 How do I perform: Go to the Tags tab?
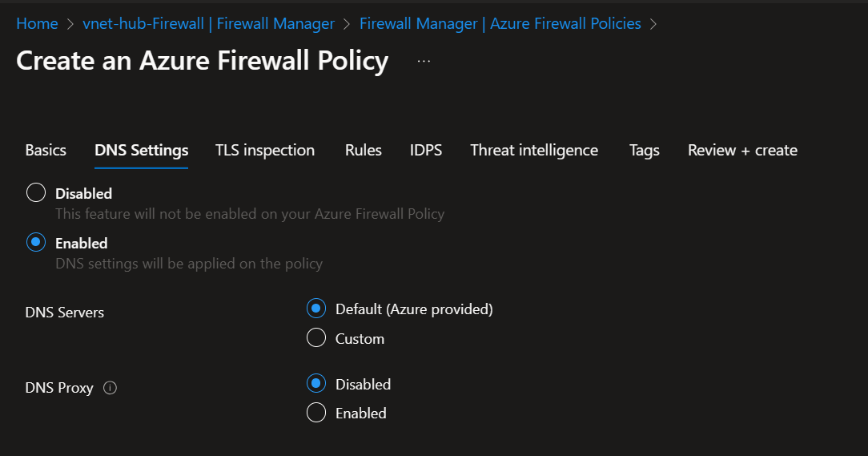645,150
